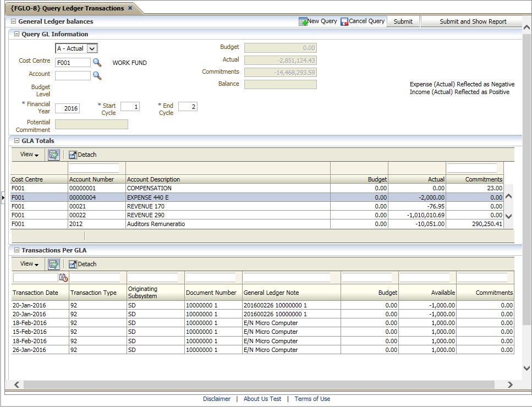Open Account search magnifier icon
This screenshot has width=532, height=407.
click(x=97, y=76)
